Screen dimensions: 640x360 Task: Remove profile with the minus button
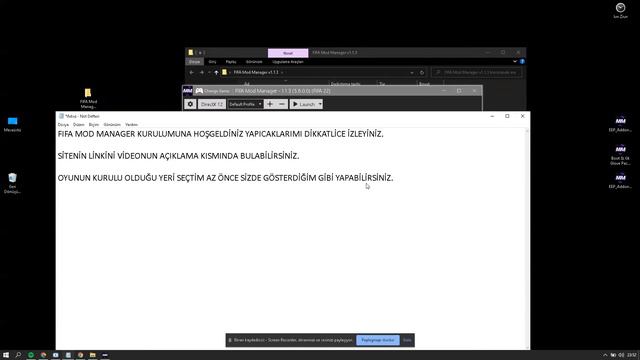(282, 104)
